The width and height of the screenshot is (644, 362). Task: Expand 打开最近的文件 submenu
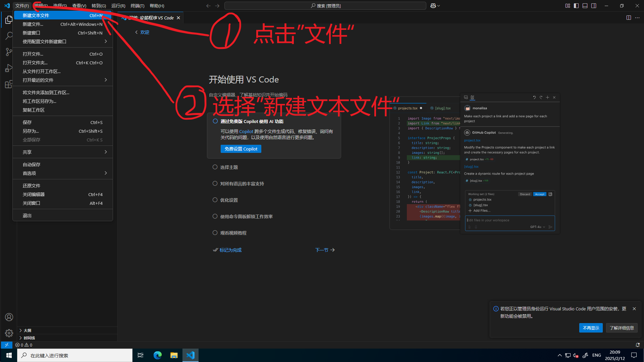pyautogui.click(x=63, y=80)
